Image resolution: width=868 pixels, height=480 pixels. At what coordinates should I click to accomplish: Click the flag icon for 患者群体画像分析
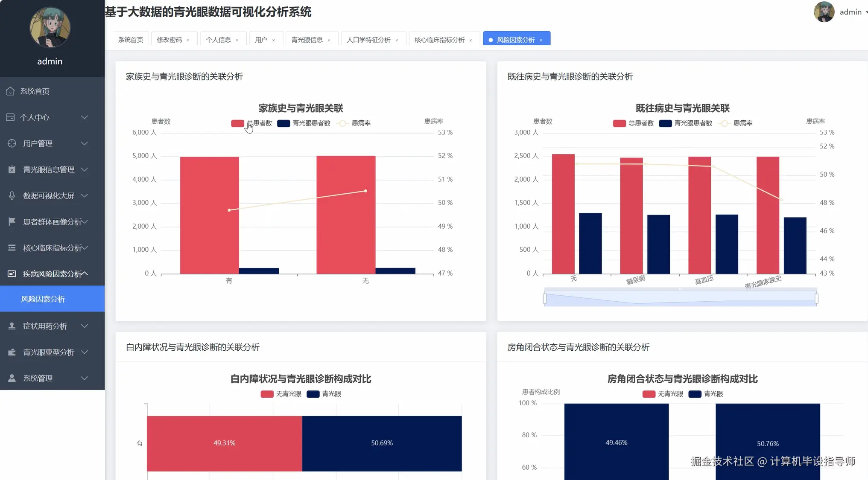(12, 221)
